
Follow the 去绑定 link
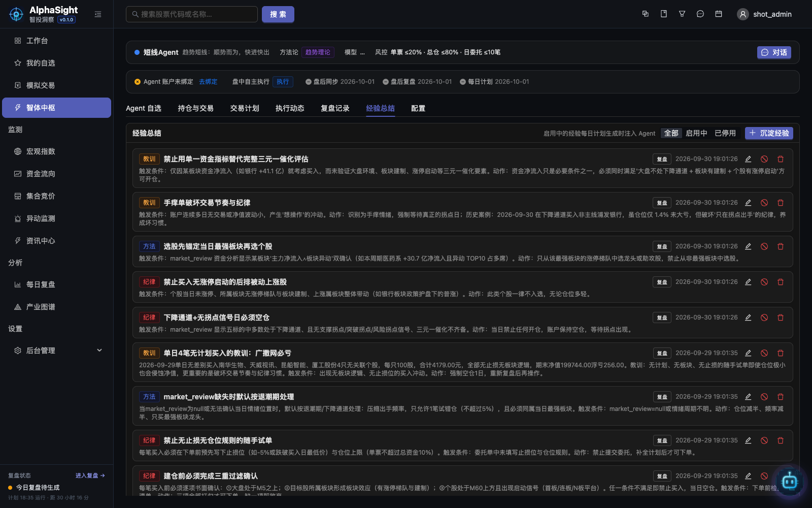click(208, 82)
